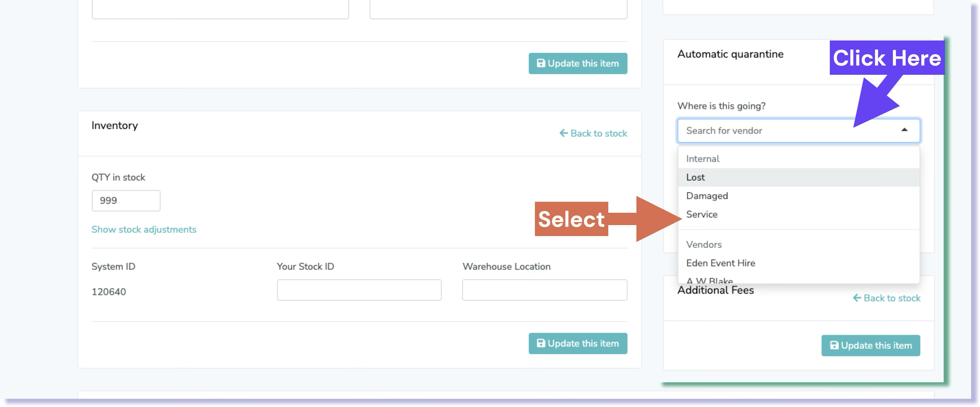Image resolution: width=980 pixels, height=407 pixels.
Task: Choose Service from the dropdown list
Action: pyautogui.click(x=702, y=214)
